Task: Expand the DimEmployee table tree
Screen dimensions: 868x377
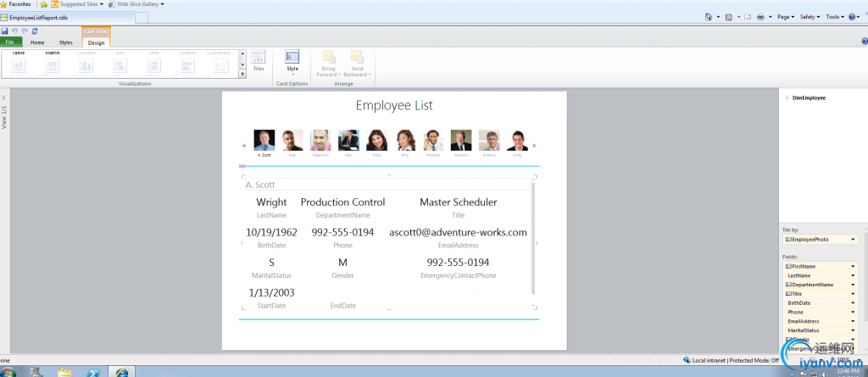Action: point(787,98)
